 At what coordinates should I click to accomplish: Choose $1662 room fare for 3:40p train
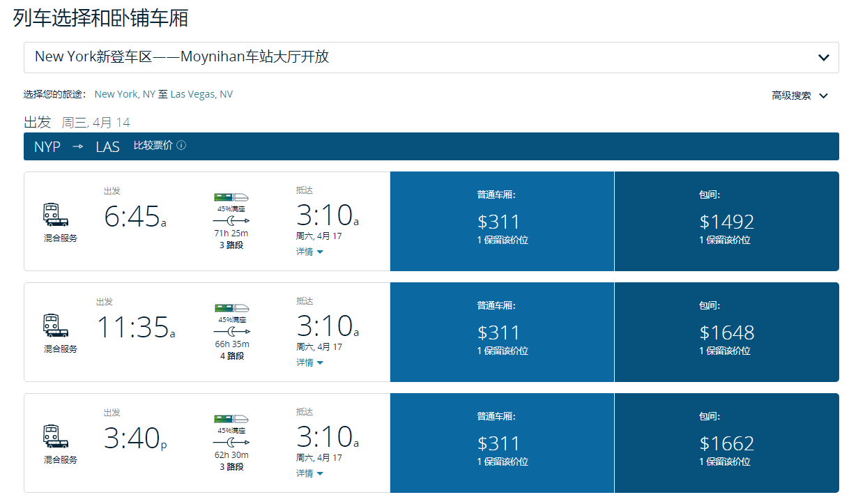pos(726,443)
